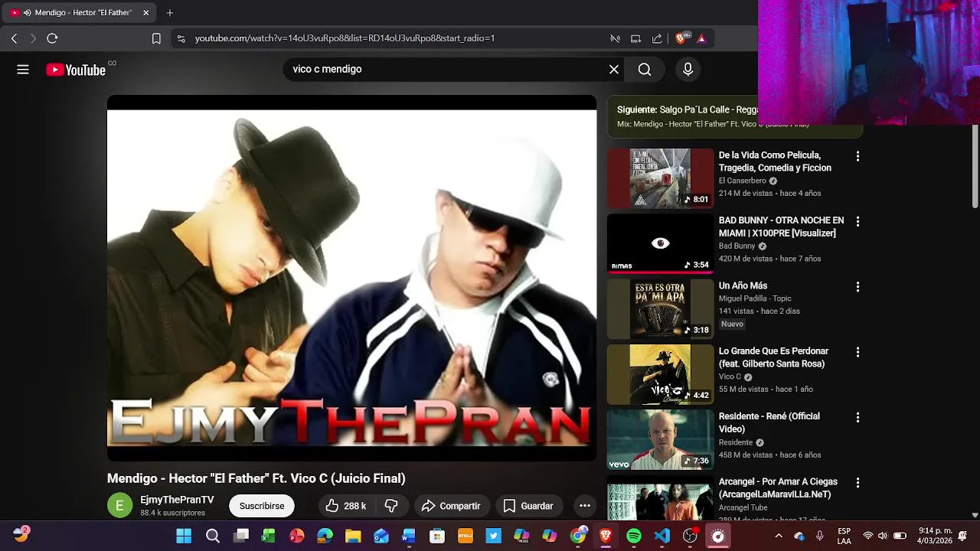Click the 'Miguel Padilla - Topic' channel text
Image resolution: width=980 pixels, height=551 pixels.
pyautogui.click(x=755, y=298)
